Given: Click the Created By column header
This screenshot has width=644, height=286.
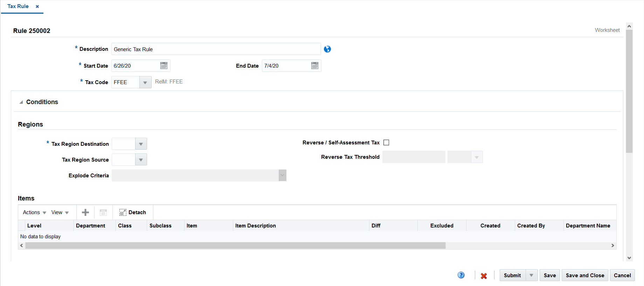Looking at the screenshot, I should (x=539, y=226).
